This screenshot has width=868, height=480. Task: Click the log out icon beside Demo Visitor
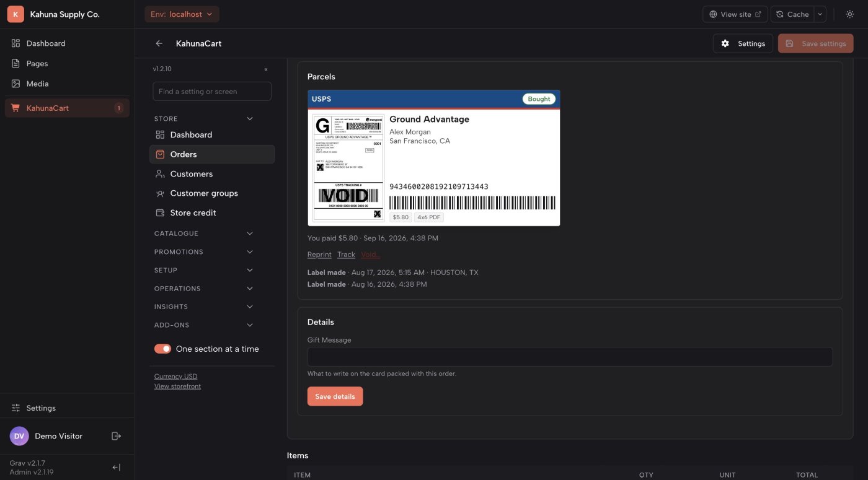tap(116, 436)
